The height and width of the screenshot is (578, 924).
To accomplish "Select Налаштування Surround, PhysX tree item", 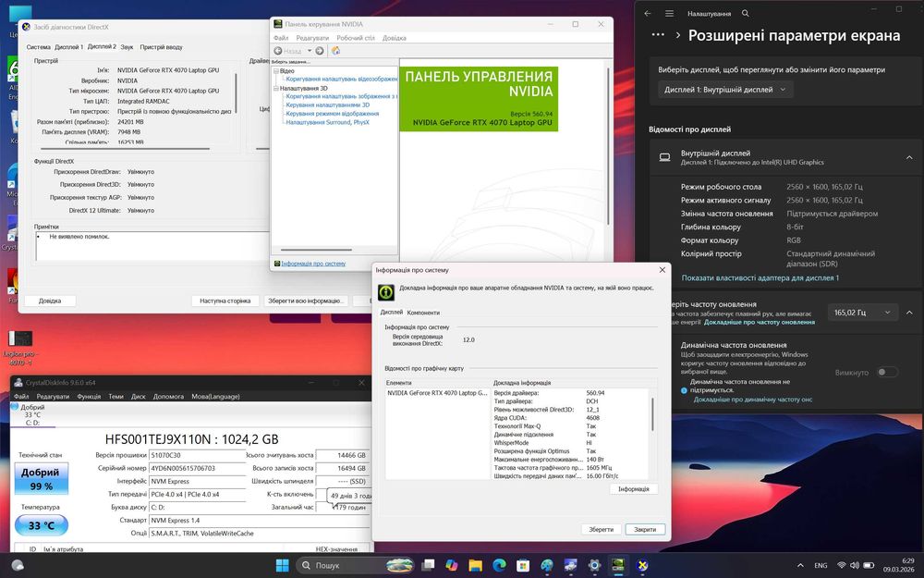I will (x=327, y=122).
